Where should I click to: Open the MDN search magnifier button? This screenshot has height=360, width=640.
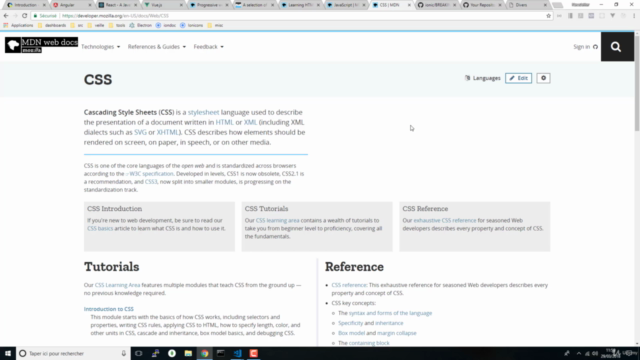(616, 47)
